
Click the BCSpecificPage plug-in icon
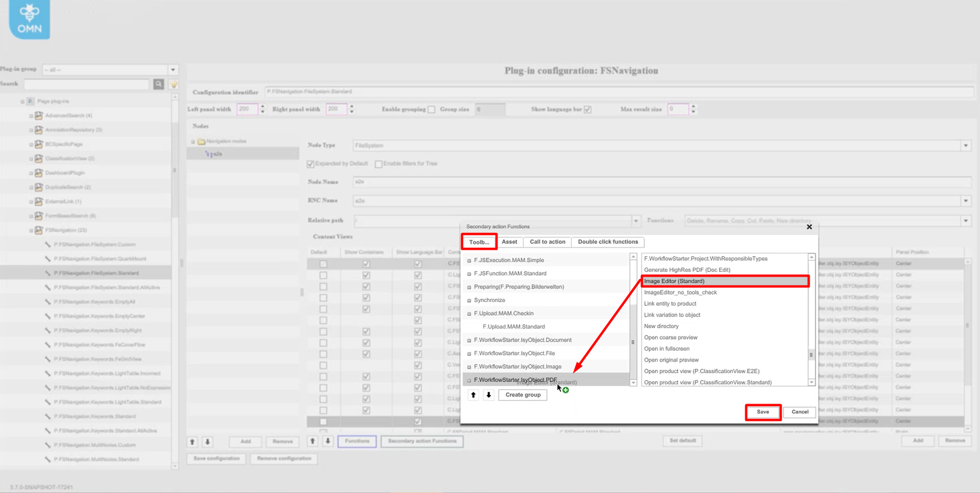click(39, 144)
